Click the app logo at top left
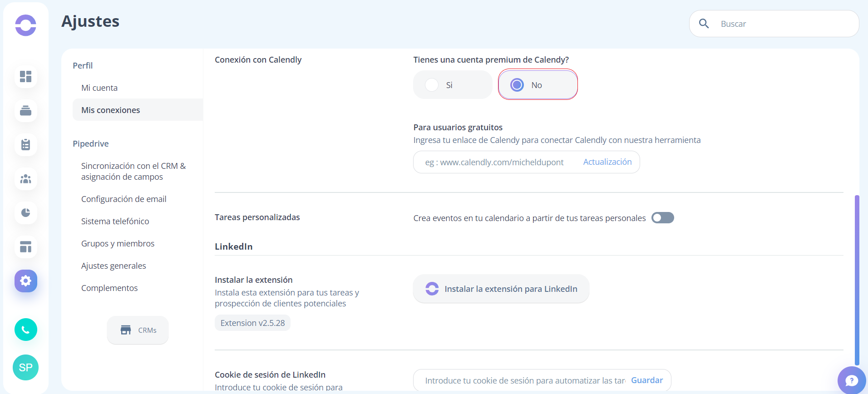The width and height of the screenshot is (868, 394). (25, 25)
